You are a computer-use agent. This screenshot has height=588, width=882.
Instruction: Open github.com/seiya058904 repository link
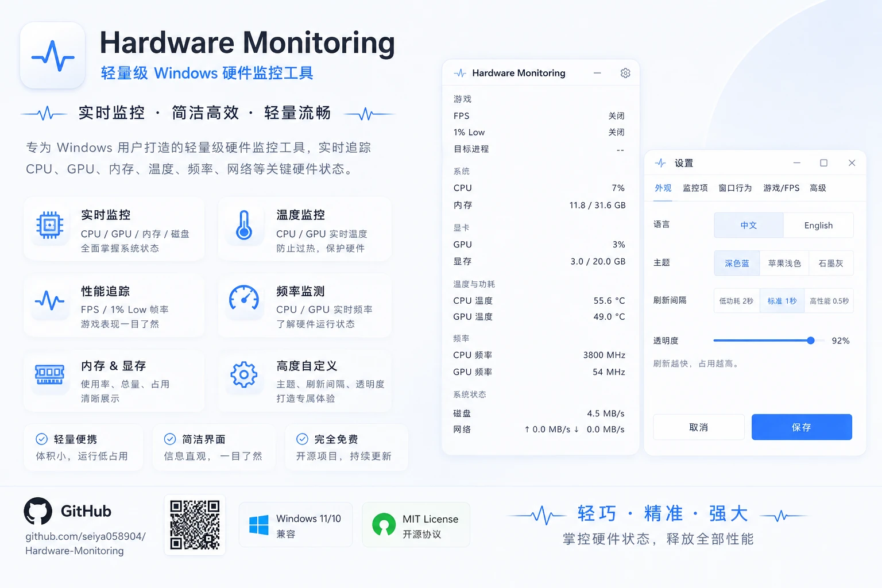(86, 543)
